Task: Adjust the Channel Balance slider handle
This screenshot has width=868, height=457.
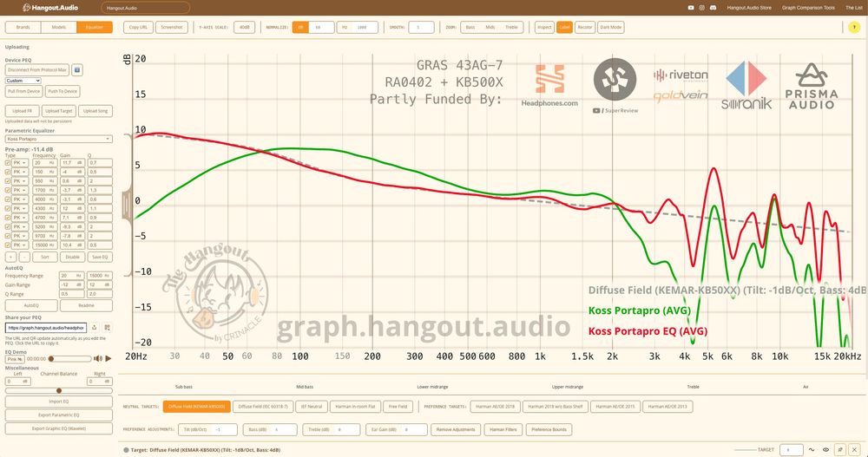Action: pyautogui.click(x=59, y=390)
